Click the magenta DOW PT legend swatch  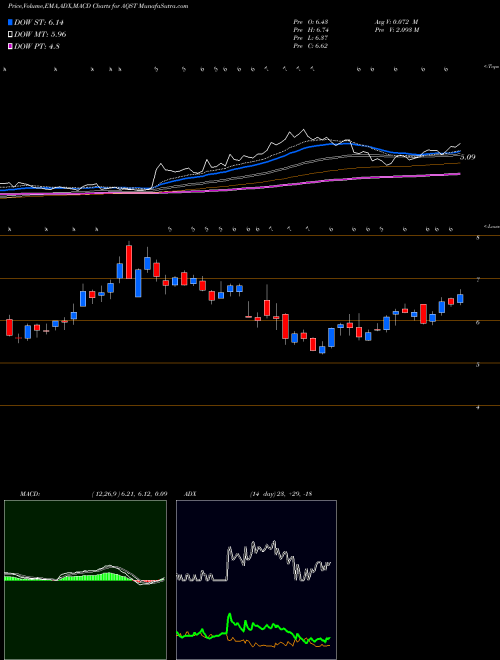click(10, 46)
